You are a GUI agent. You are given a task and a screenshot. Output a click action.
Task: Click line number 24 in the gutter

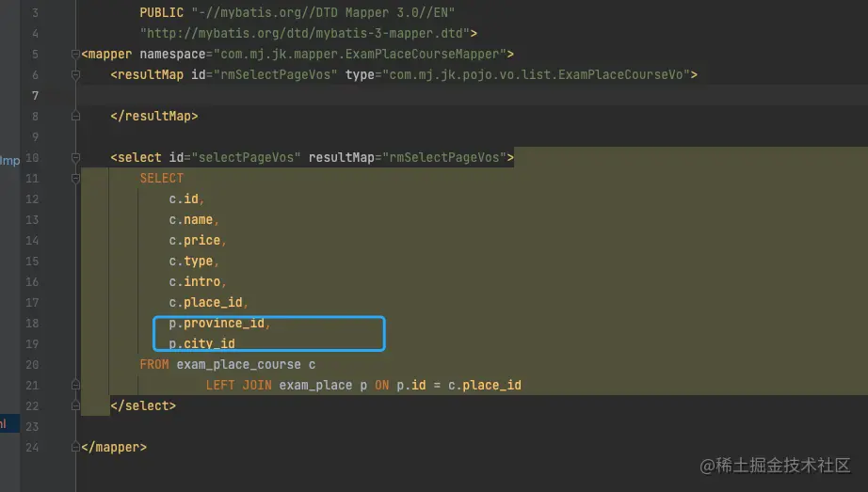click(x=32, y=447)
